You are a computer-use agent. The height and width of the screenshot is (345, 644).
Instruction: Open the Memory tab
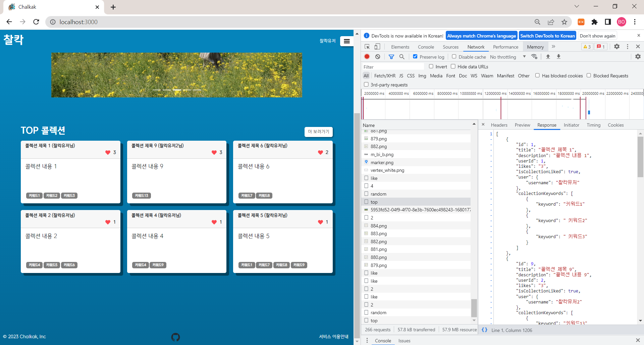pos(535,47)
